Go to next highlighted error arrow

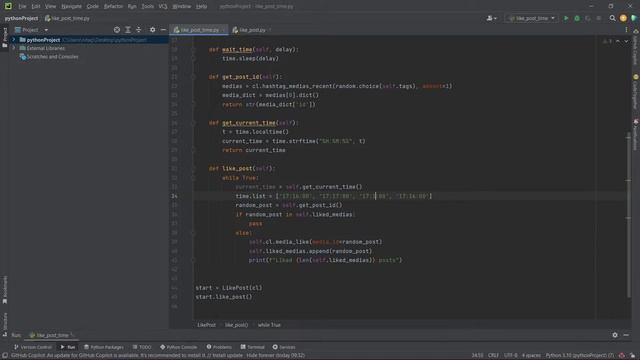tap(626, 41)
